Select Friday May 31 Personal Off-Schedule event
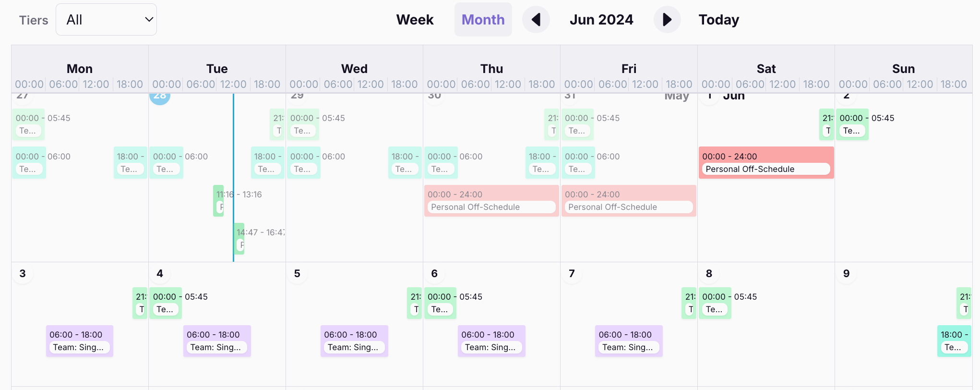980x390 pixels. tap(628, 201)
